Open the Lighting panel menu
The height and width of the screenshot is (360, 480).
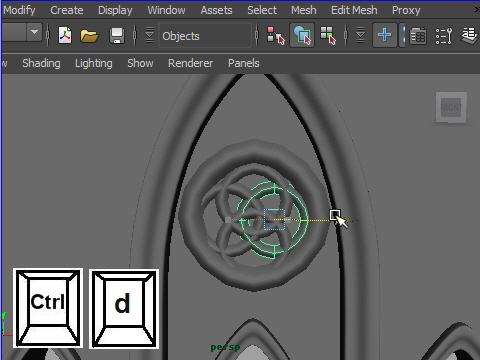pyautogui.click(x=94, y=63)
